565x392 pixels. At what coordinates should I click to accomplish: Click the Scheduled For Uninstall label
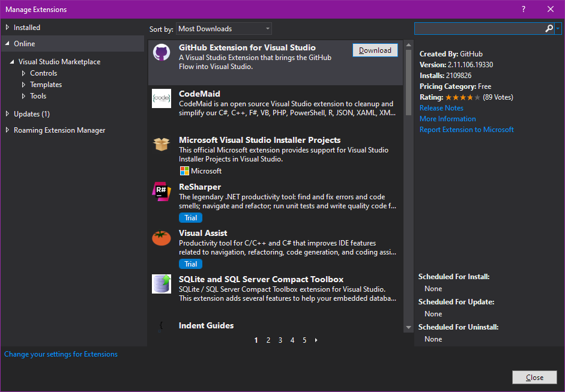click(458, 327)
